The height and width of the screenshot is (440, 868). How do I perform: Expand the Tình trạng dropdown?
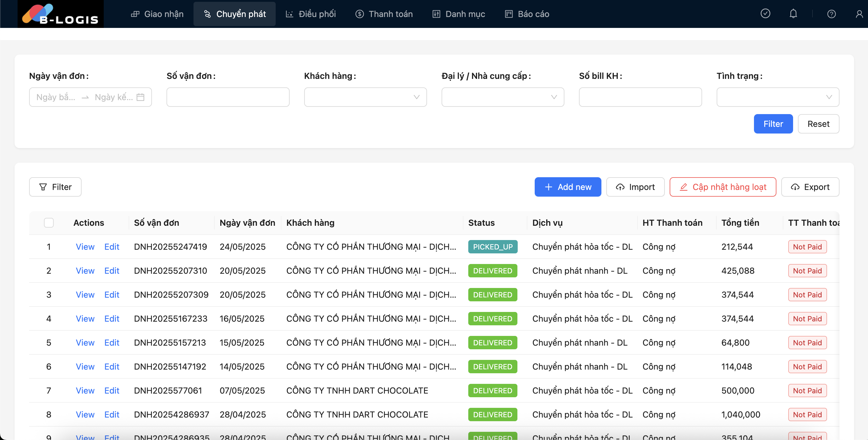point(778,97)
